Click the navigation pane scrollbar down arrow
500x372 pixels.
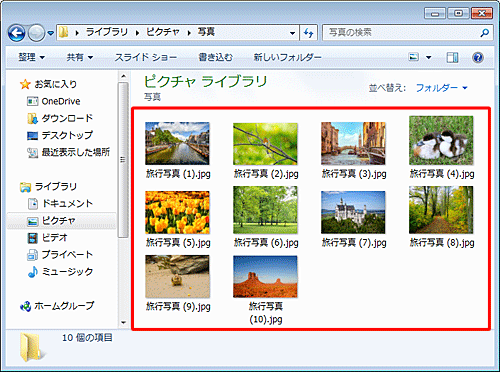coord(123,322)
